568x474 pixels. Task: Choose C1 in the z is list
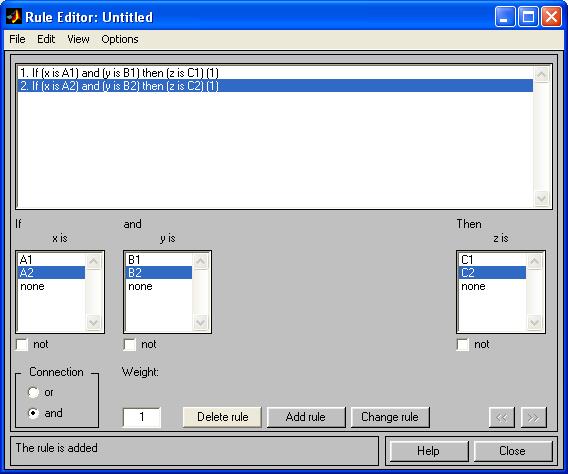coord(492,260)
